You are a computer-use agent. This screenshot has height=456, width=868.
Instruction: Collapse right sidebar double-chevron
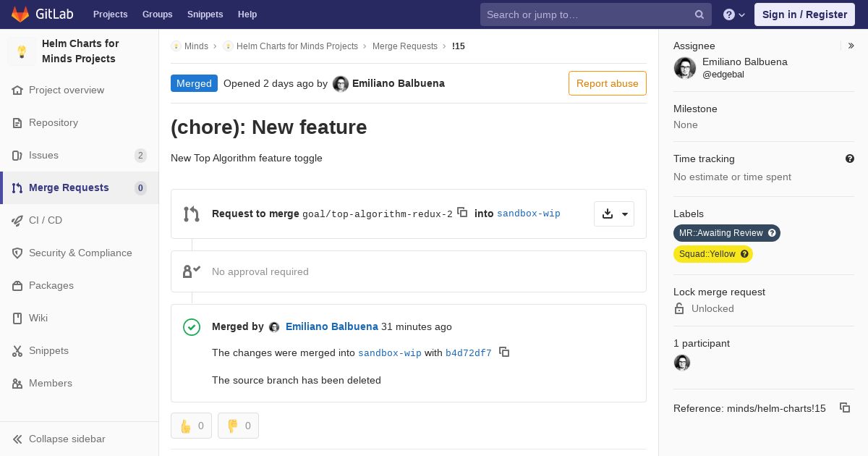pos(851,46)
